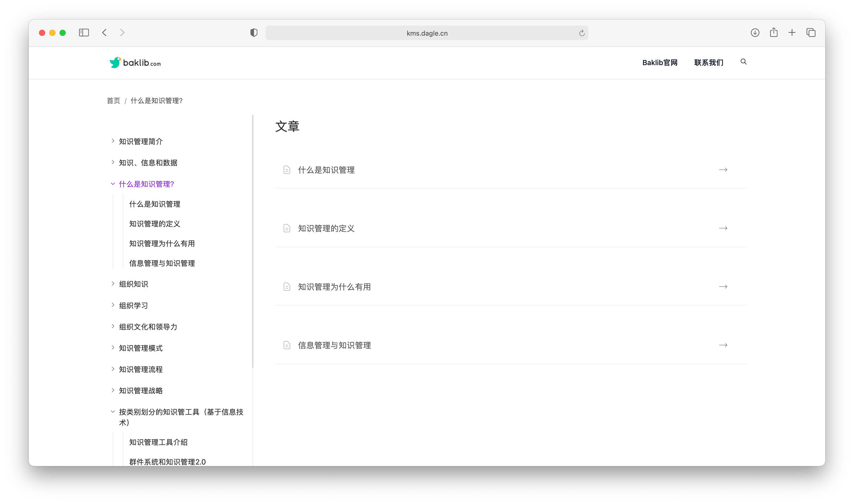Select 知识管理为什么有用 in the sidebar tree
Screen dimensions: 854x504
click(x=162, y=243)
